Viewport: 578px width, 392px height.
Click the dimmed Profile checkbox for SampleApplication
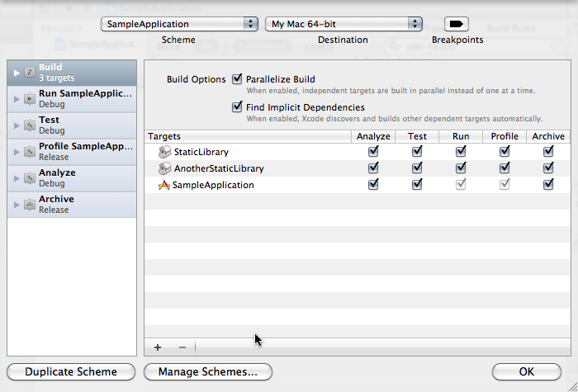click(505, 184)
